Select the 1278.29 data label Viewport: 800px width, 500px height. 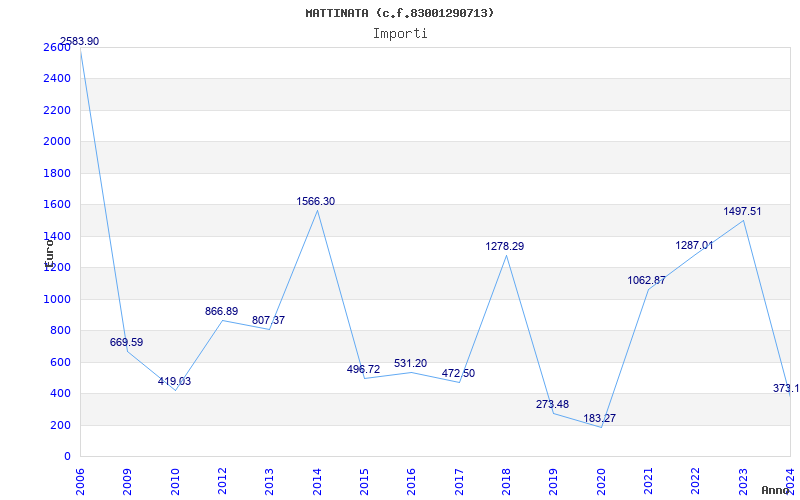tap(505, 246)
